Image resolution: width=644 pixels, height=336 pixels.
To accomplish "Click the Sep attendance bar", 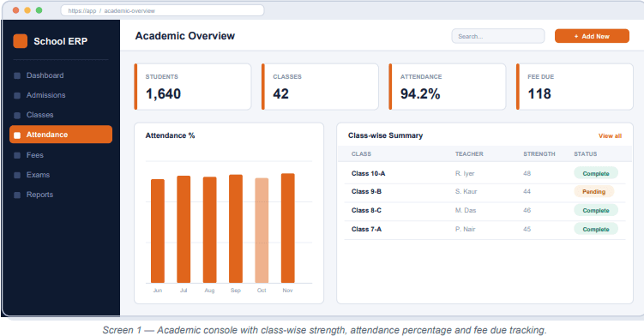I will tap(236, 229).
